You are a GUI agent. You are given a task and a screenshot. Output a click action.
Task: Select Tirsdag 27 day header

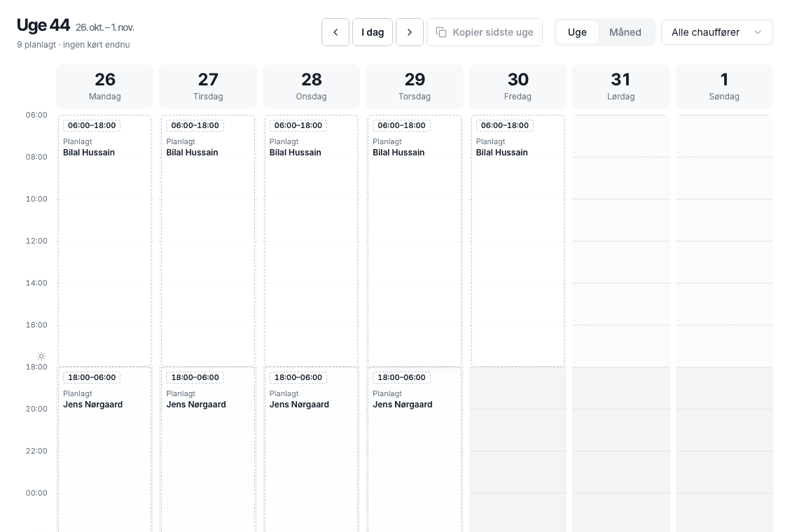[208, 86]
